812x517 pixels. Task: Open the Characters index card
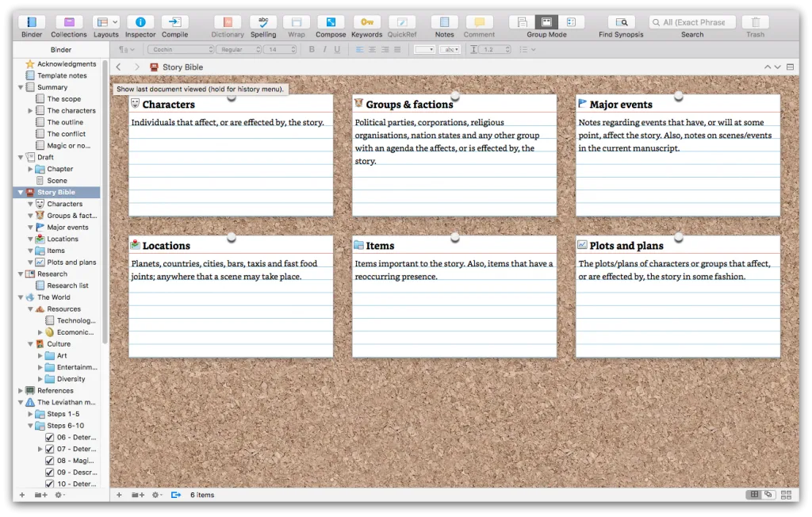coord(231,155)
